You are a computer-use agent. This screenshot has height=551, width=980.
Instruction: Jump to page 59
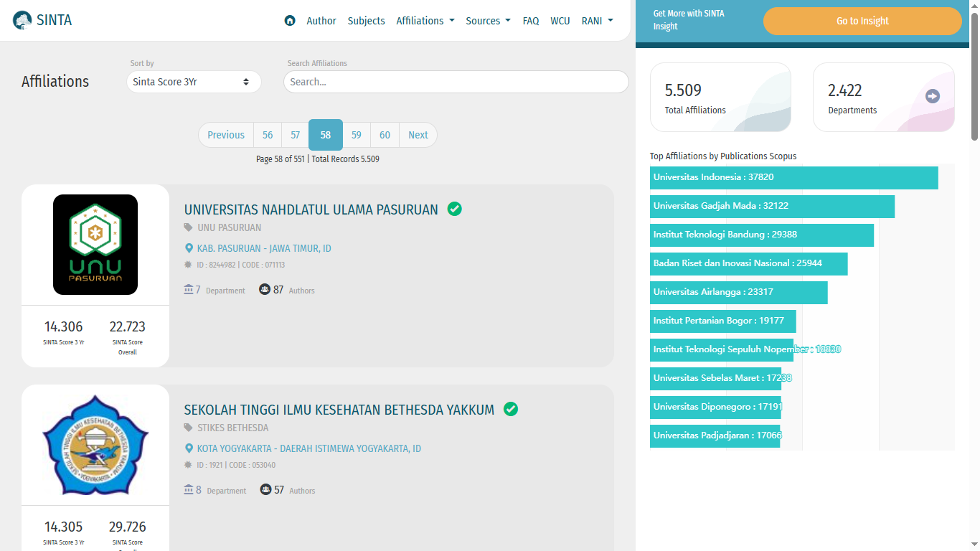[x=357, y=135]
